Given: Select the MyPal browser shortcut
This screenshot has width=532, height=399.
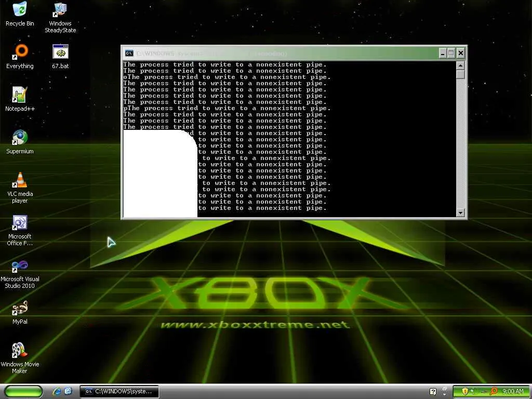Looking at the screenshot, I should pos(20,312).
